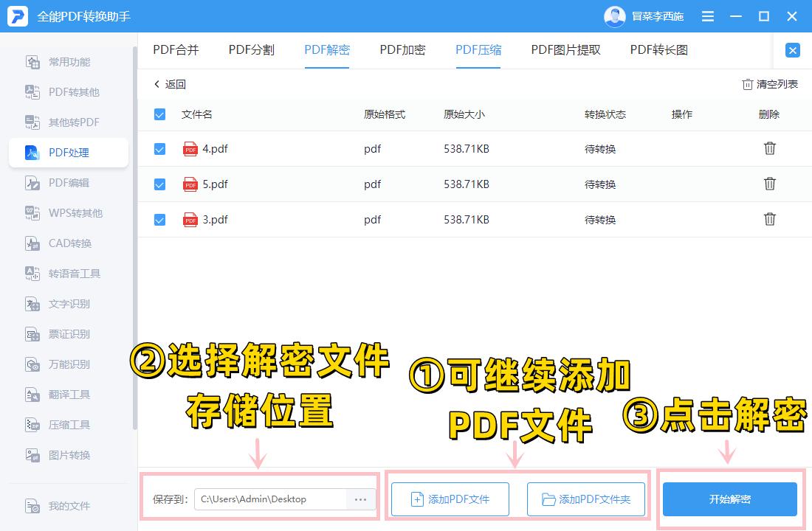Switch to the PDF图片提取 tab
The height and width of the screenshot is (531, 812).
point(565,49)
